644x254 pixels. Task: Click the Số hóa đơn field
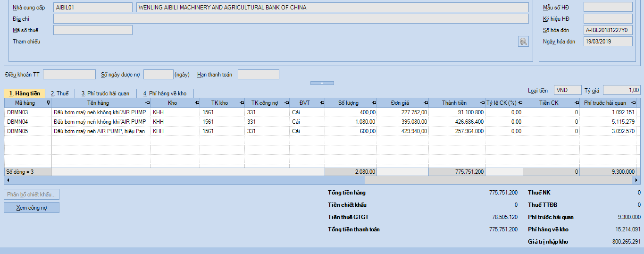tap(608, 30)
